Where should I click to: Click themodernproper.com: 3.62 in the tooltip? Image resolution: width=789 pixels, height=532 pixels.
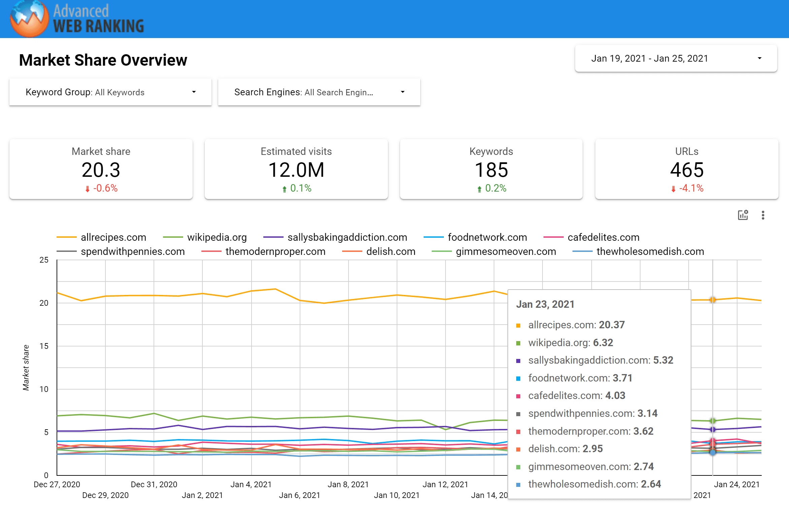[x=591, y=431]
